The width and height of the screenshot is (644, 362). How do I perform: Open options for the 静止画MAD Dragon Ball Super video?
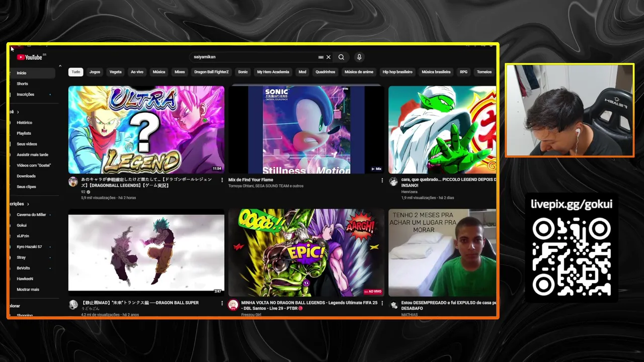222,303
